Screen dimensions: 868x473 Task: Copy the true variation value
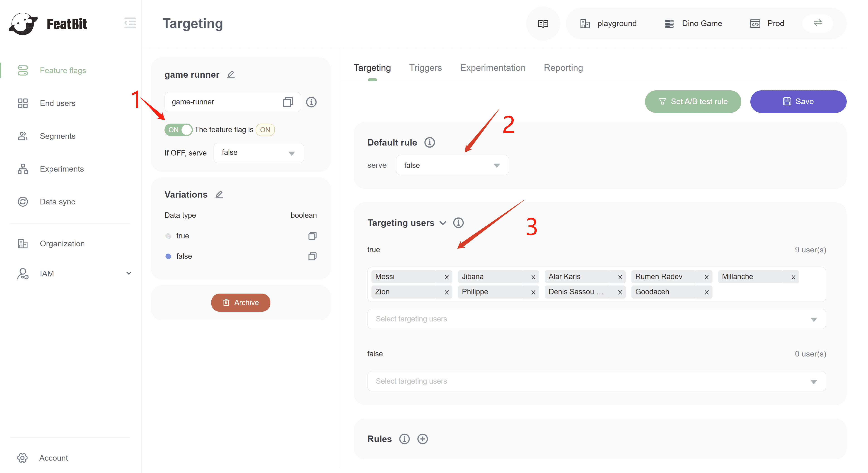point(312,236)
